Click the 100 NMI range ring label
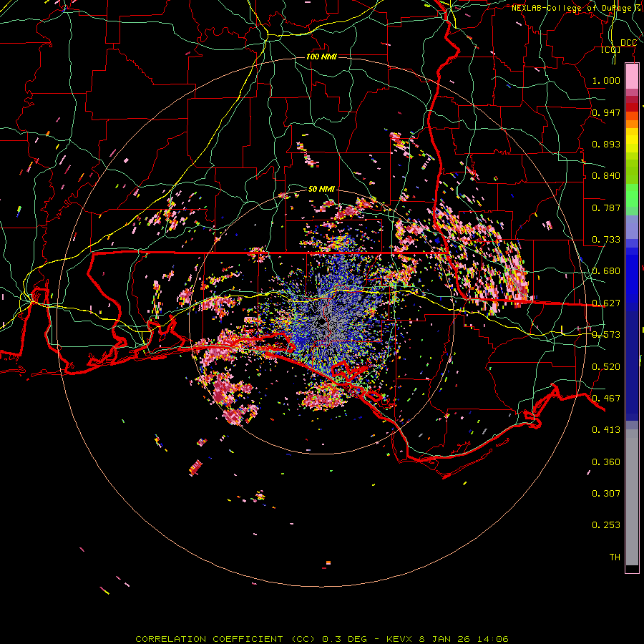This screenshot has width=644, height=644. tap(321, 57)
